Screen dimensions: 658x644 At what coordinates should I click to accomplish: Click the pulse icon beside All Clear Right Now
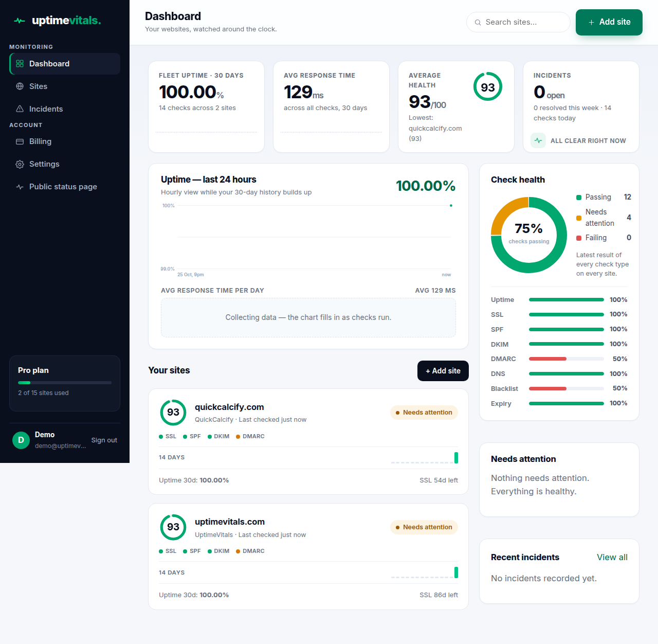click(538, 140)
